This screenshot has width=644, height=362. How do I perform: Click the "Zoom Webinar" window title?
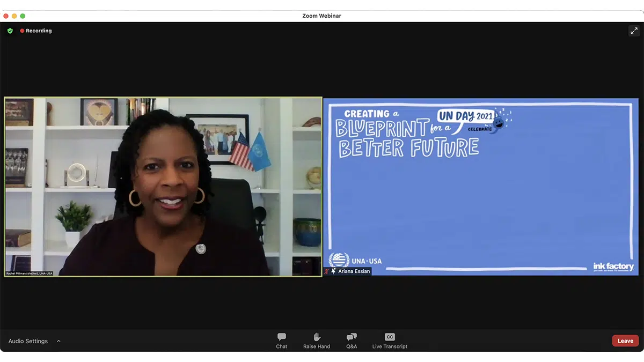322,16
